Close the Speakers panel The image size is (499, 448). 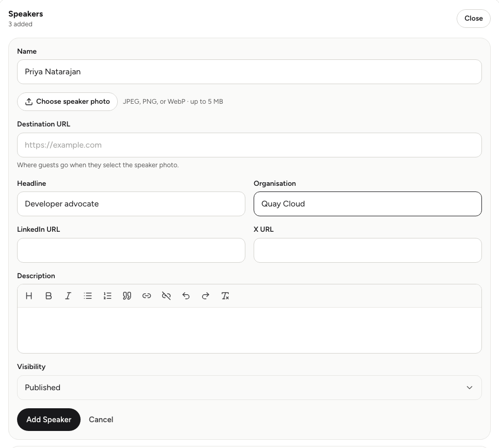[x=473, y=19]
